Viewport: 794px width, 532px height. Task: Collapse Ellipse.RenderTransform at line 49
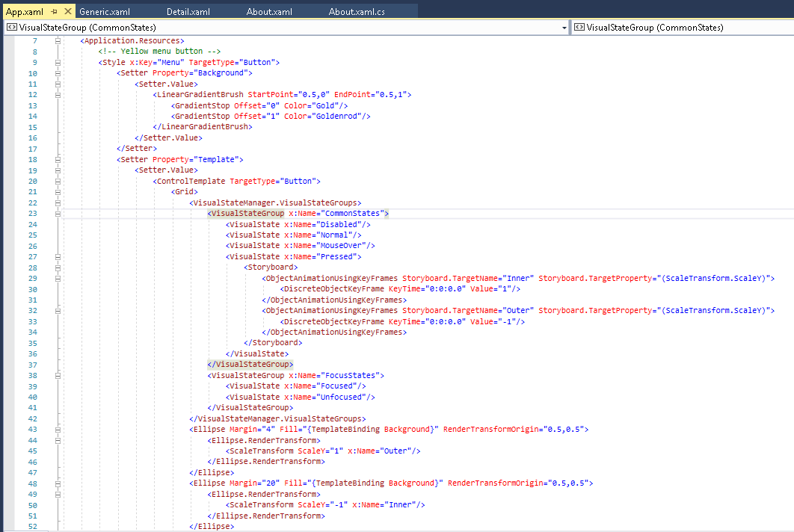(58, 494)
